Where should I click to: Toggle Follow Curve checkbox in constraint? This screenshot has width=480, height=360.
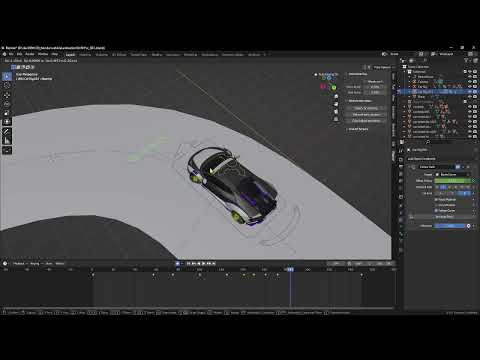(x=436, y=211)
